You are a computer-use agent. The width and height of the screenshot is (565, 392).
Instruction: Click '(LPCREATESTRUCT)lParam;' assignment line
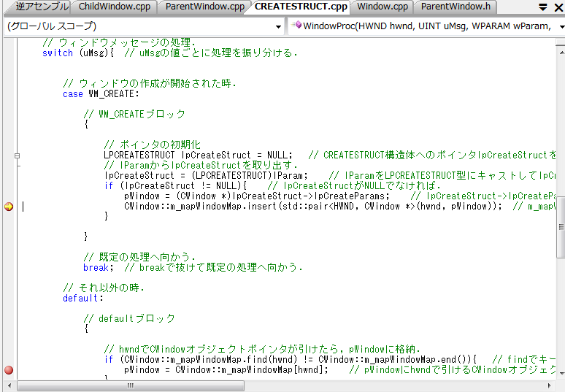click(x=206, y=175)
